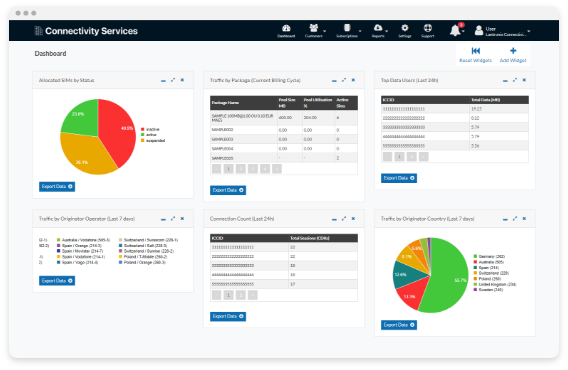
Task: Click the user avatar icon
Action: 479,30
